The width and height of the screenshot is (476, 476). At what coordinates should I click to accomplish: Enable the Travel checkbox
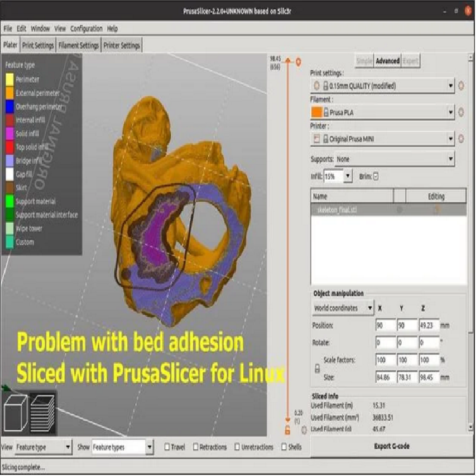168,447
